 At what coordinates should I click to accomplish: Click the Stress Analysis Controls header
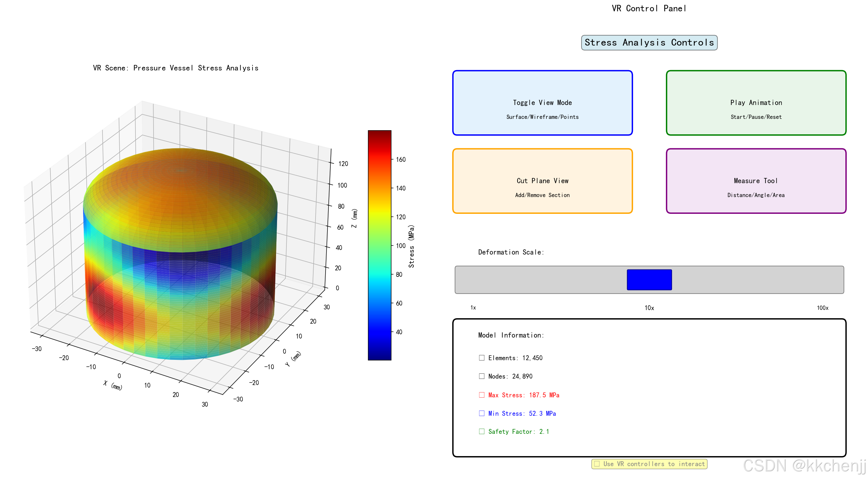coord(649,42)
